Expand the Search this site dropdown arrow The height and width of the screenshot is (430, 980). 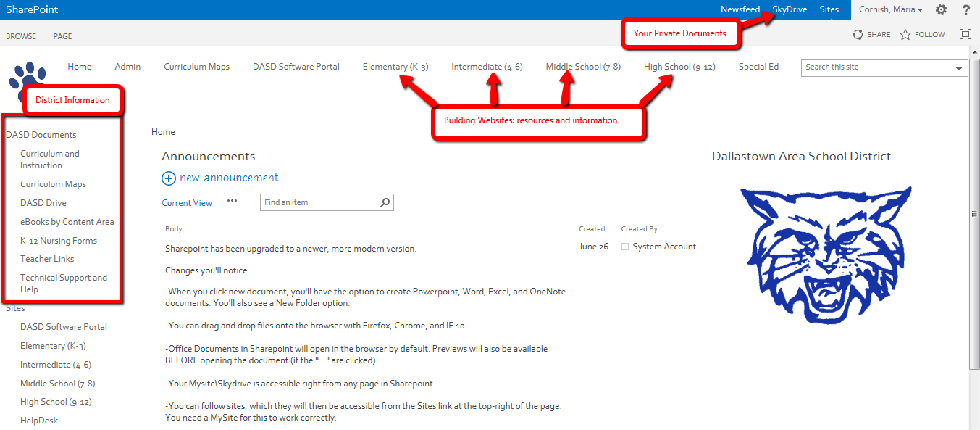[x=959, y=67]
